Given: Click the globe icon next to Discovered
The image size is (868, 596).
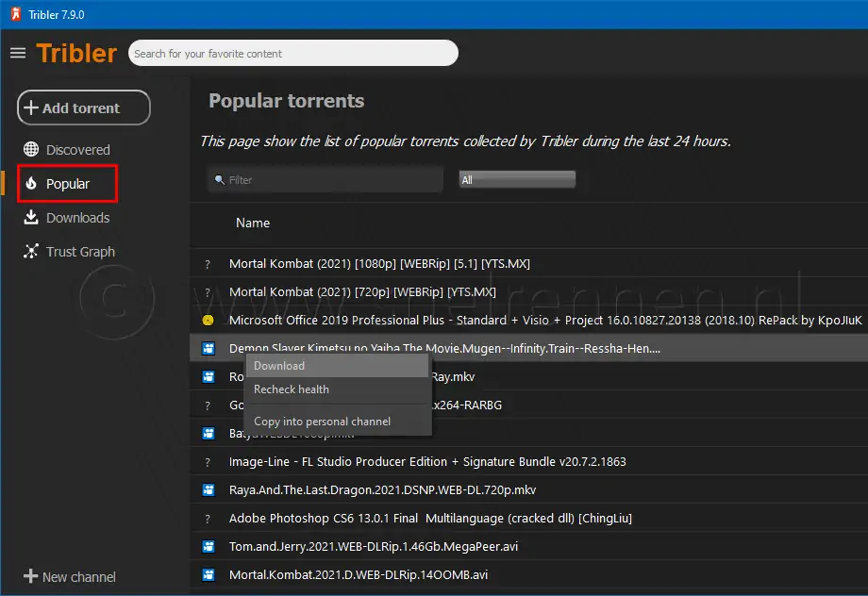Looking at the screenshot, I should 31,149.
